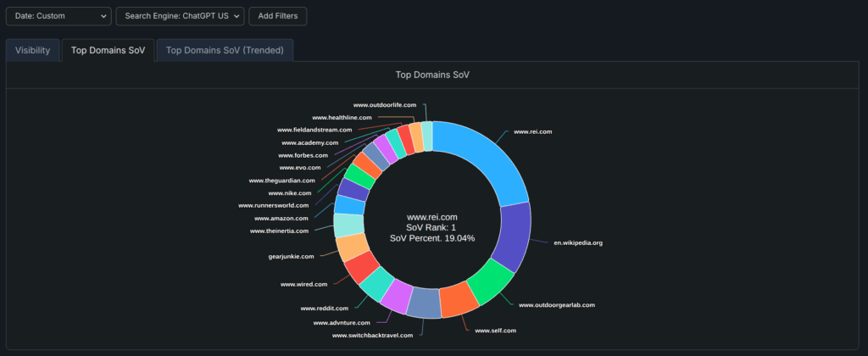The height and width of the screenshot is (356, 868).
Task: Select the switchbacktravel.com slate-blue segment
Action: [423, 303]
